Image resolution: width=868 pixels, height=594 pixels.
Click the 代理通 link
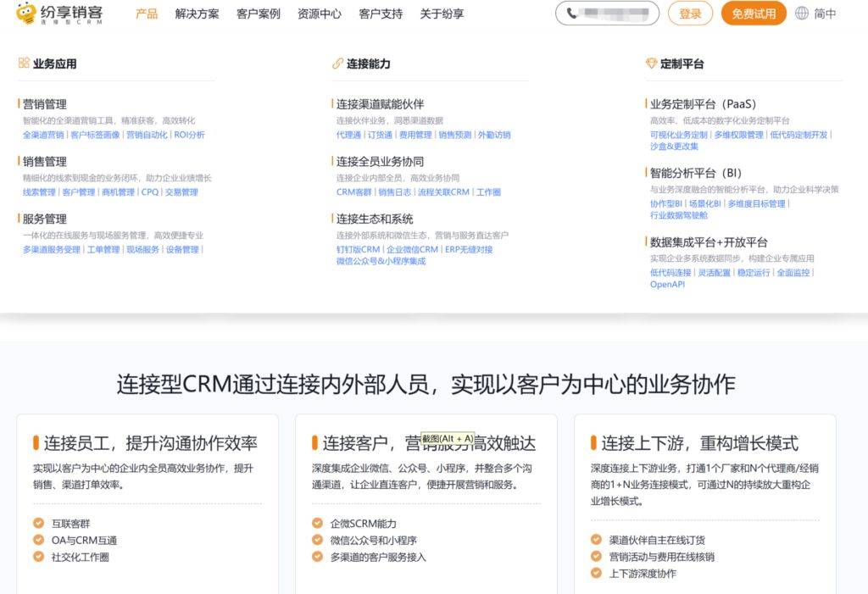[x=348, y=135]
